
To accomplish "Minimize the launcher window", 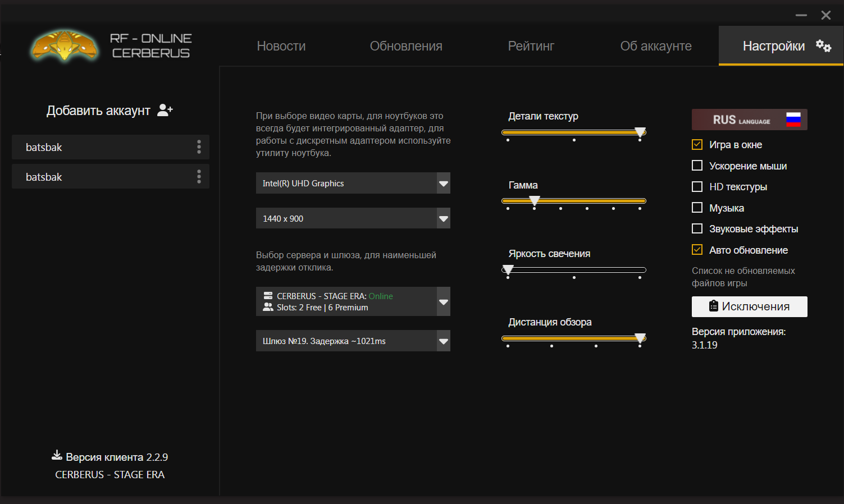I will coord(801,15).
